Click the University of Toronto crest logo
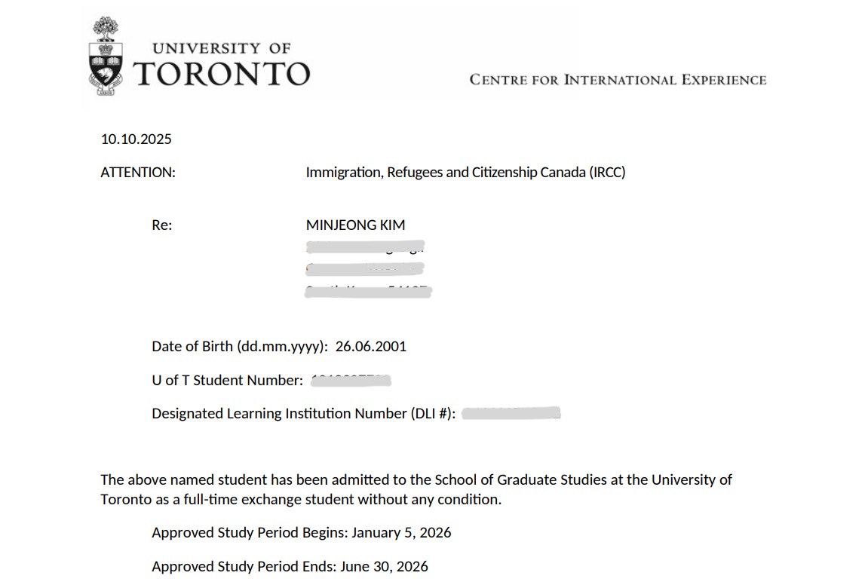The height and width of the screenshot is (588, 868). point(106,56)
